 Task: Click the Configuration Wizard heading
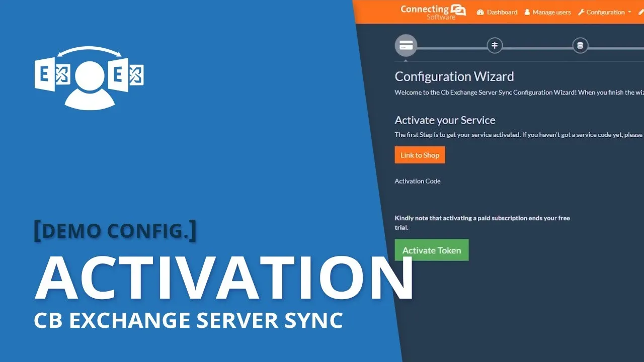point(454,76)
